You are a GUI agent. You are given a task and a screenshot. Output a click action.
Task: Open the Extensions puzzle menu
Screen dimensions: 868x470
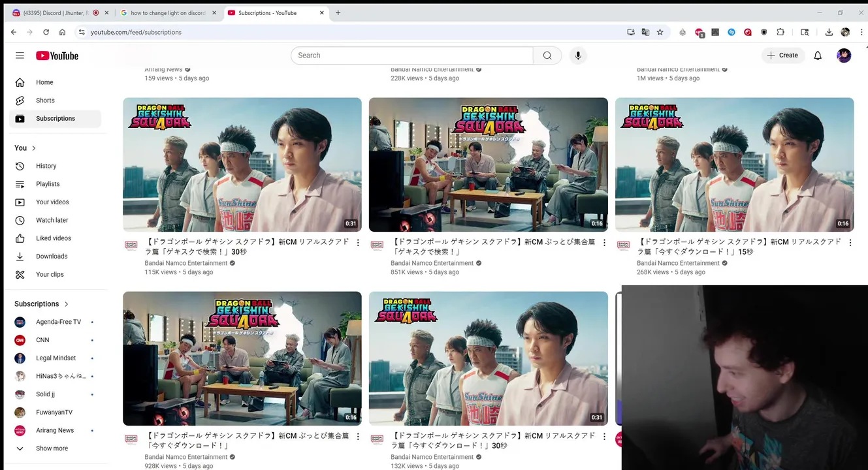(780, 32)
